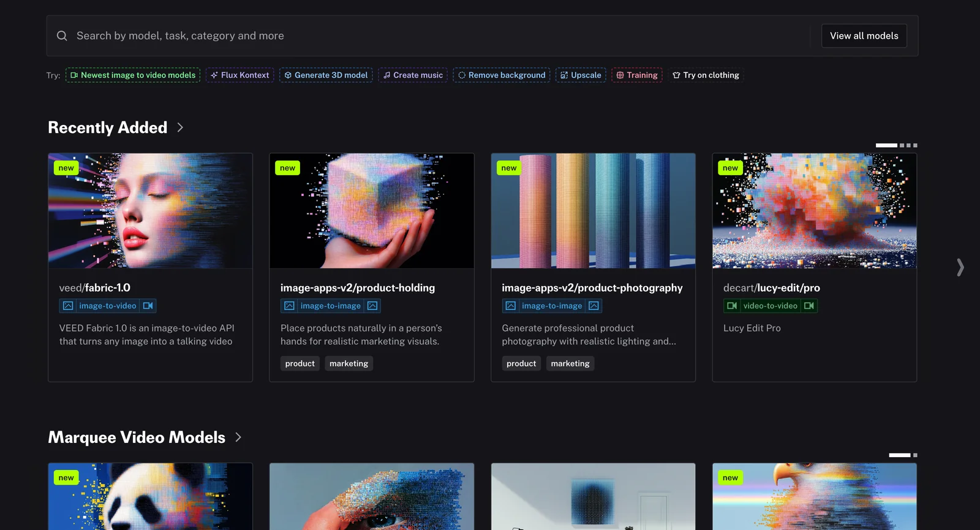
Task: Open the pixelated eye video thumbnail
Action: point(372,496)
